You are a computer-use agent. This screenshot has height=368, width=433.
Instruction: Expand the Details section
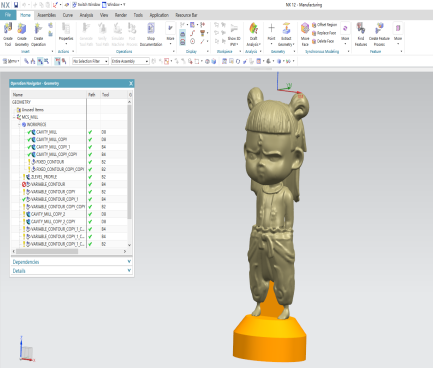[x=72, y=271]
